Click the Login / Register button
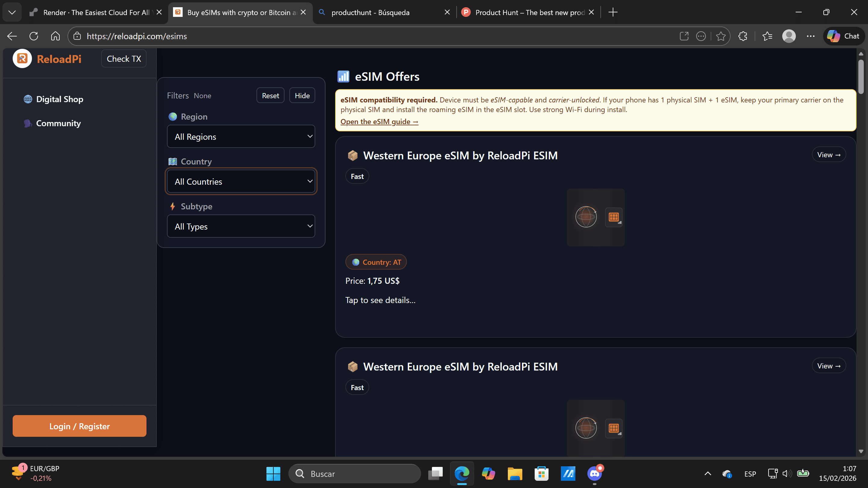 point(79,426)
